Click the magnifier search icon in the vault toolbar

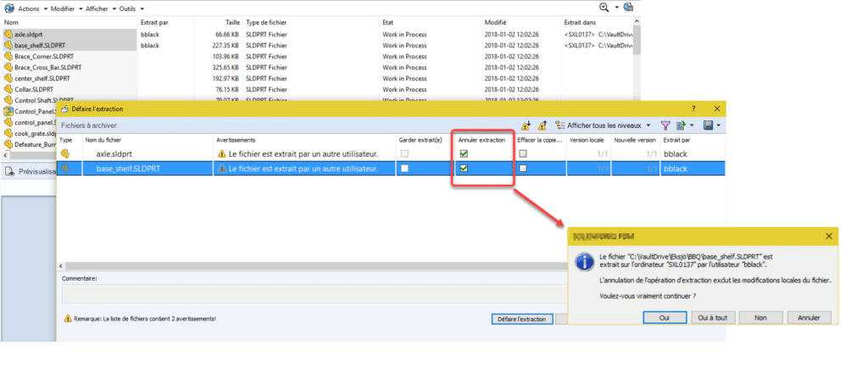pyautogui.click(x=604, y=7)
